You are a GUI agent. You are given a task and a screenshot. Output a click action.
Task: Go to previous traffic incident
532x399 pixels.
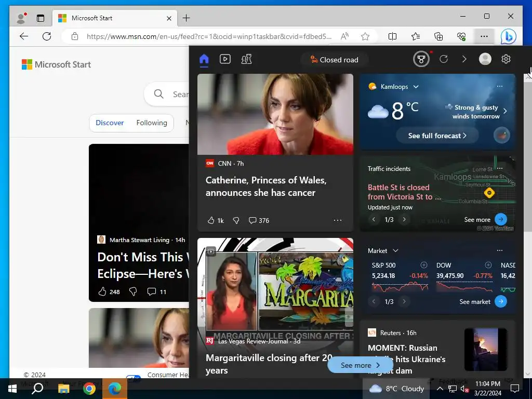click(x=374, y=220)
